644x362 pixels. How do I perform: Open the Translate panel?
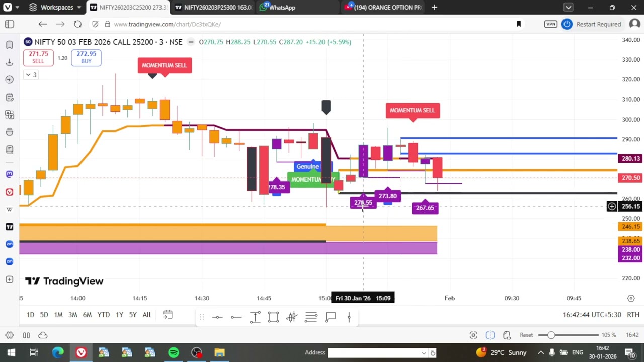coord(9,115)
